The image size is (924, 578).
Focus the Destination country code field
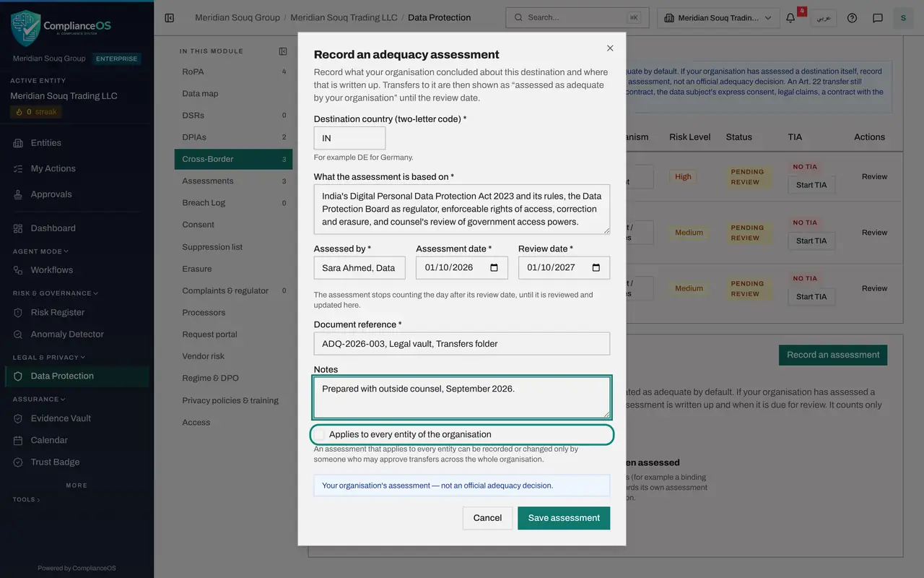349,138
